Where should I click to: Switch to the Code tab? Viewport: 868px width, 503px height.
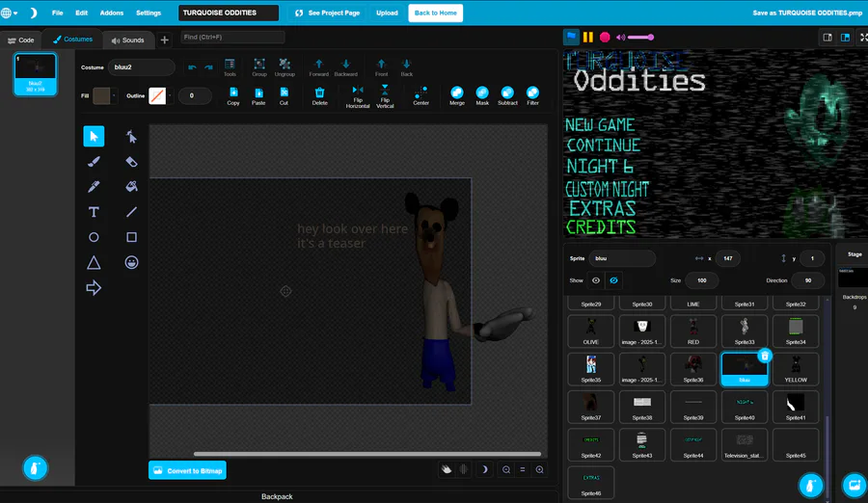21,40
